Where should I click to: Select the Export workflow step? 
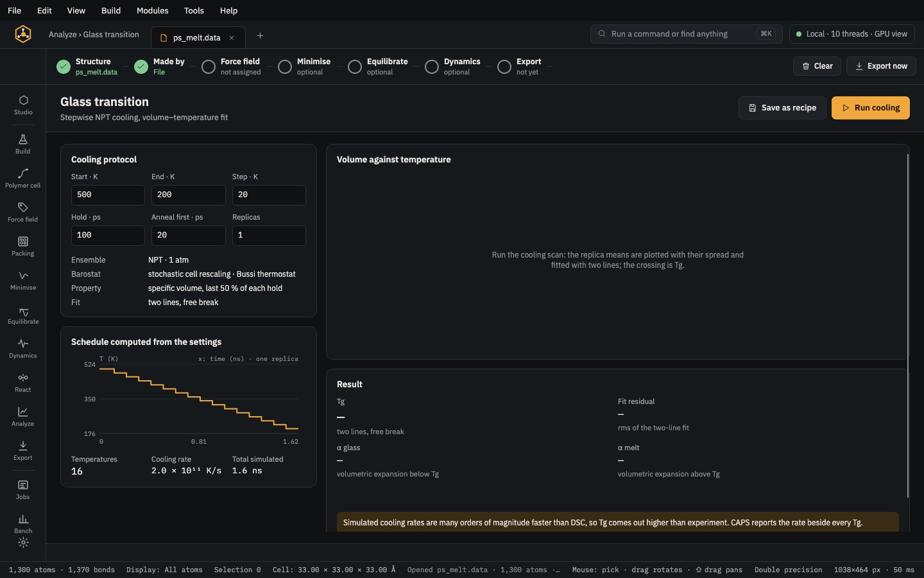click(520, 66)
